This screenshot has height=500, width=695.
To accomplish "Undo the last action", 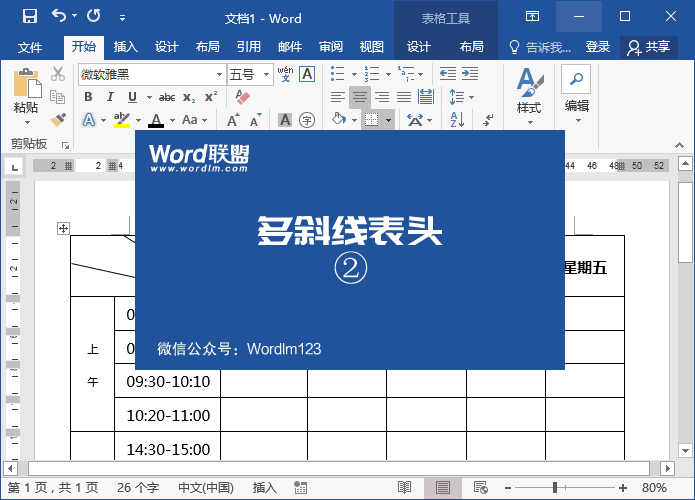I will pyautogui.click(x=59, y=16).
